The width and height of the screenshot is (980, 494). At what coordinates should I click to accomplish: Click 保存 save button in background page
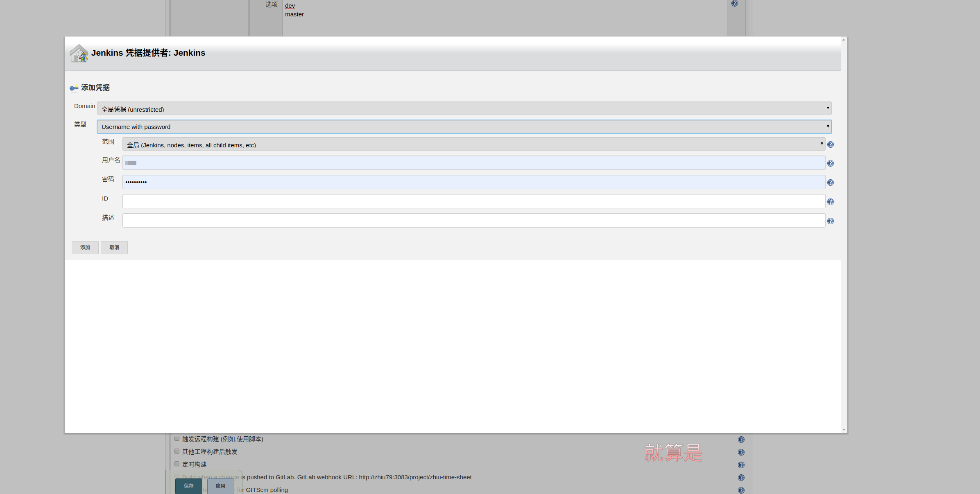[x=189, y=486]
